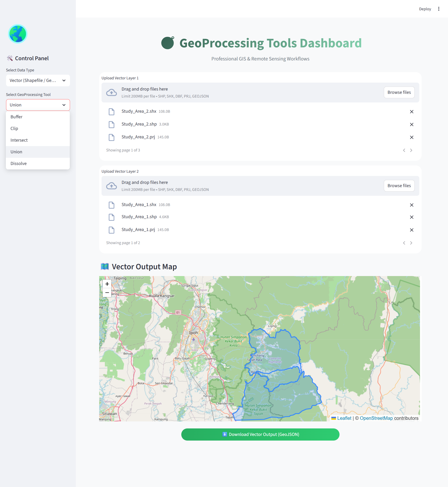Select Dissolve from the tool list

18,163
